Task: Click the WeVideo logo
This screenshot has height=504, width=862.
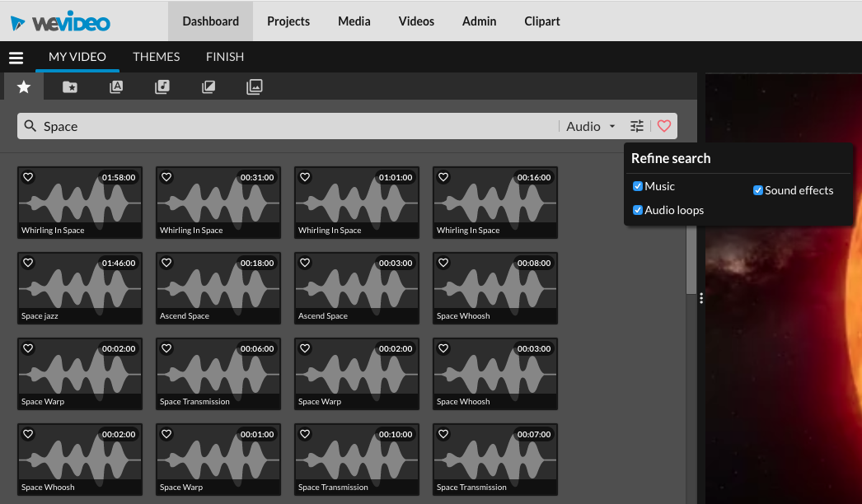Action: (60, 22)
